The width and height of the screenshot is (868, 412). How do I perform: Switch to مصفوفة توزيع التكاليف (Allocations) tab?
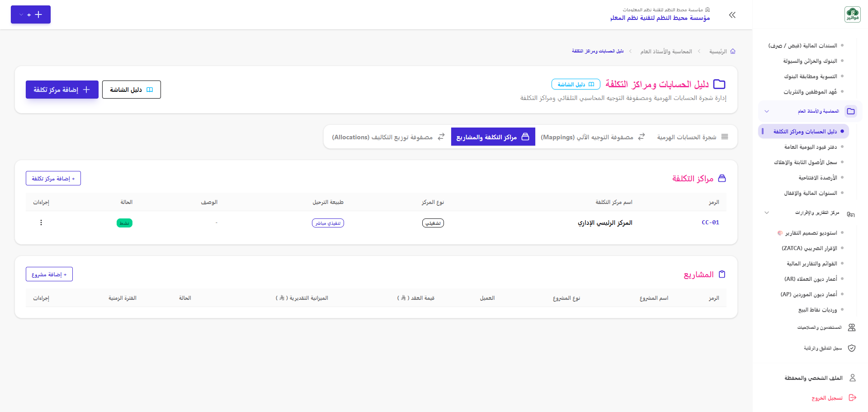click(x=388, y=137)
